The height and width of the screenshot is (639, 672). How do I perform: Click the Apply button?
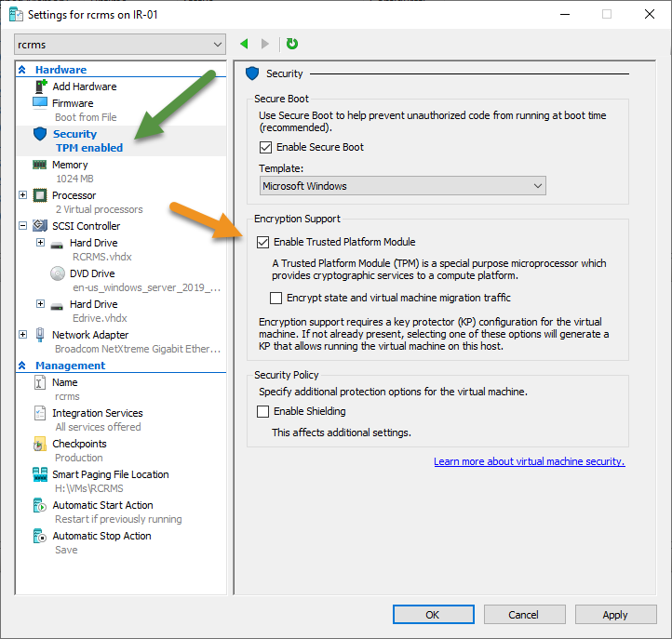pos(615,615)
